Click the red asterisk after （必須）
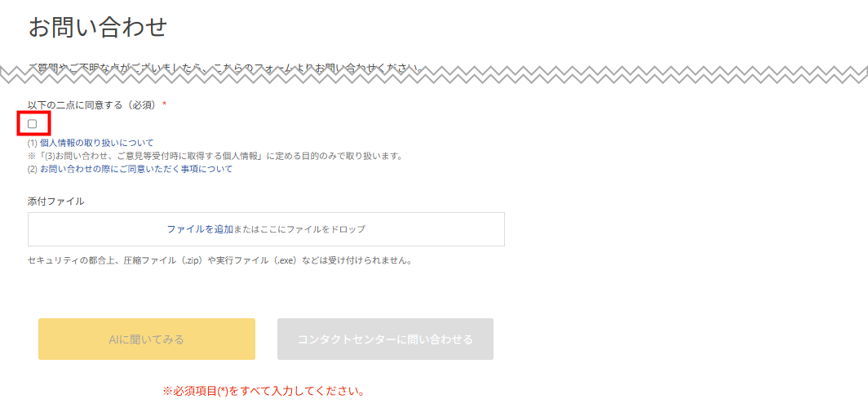 point(164,105)
